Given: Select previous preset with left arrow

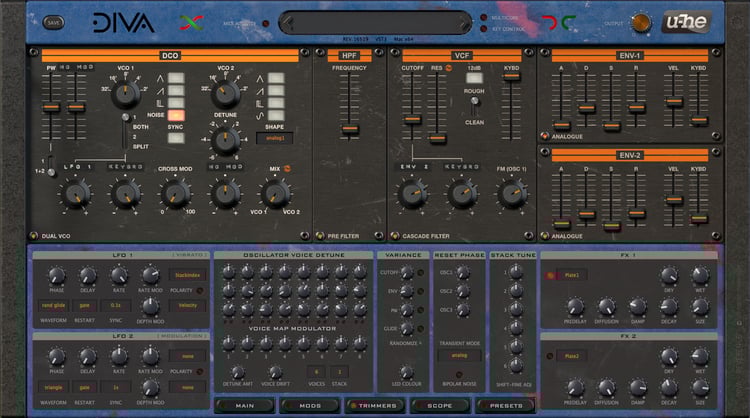Looking at the screenshot, I should [287, 22].
